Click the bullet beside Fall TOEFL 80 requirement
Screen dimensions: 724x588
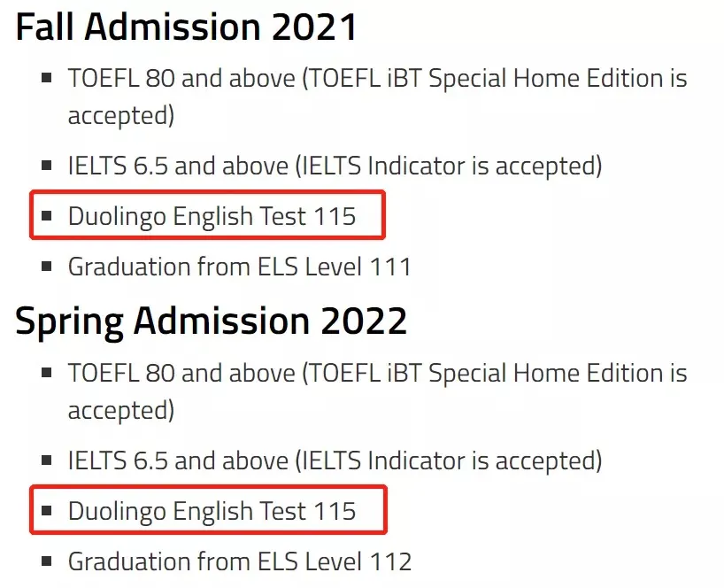click(47, 78)
